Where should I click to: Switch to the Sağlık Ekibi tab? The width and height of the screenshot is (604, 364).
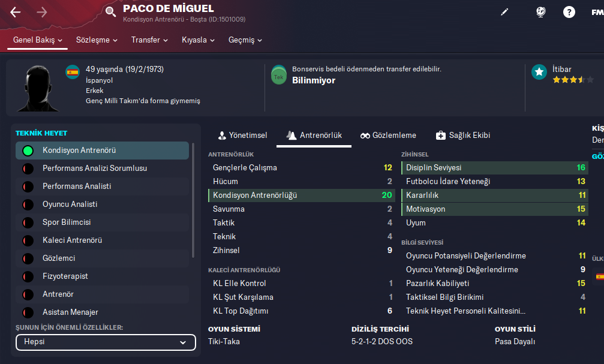click(x=462, y=136)
